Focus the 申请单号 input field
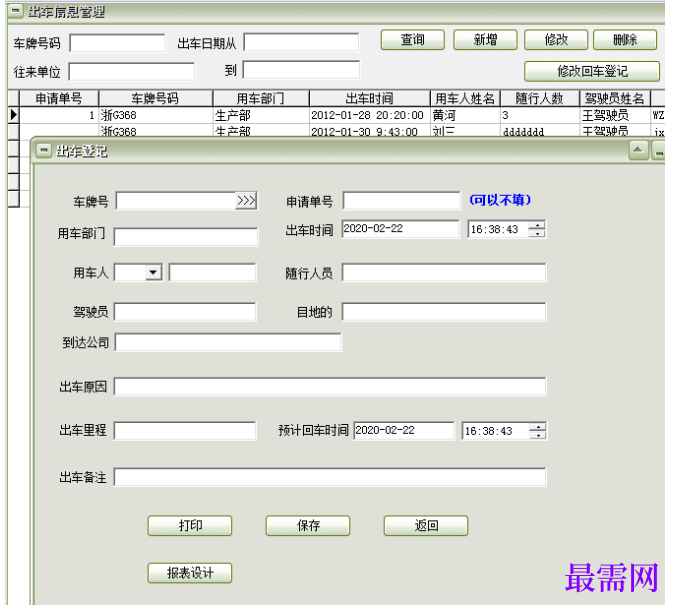The image size is (677, 609). point(402,200)
